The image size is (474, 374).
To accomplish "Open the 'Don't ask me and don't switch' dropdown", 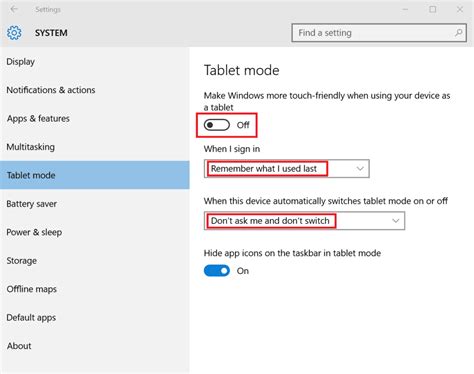I will pyautogui.click(x=304, y=221).
